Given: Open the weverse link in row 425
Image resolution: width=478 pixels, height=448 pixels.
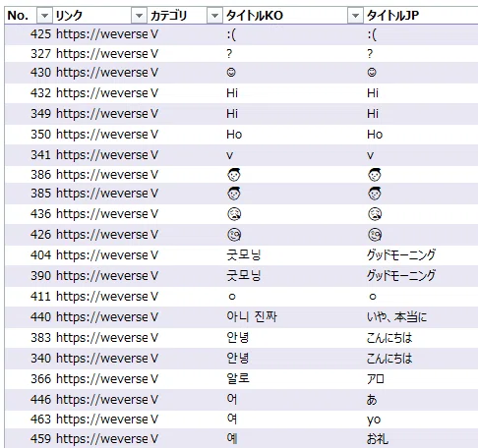Looking at the screenshot, I should tap(102, 34).
